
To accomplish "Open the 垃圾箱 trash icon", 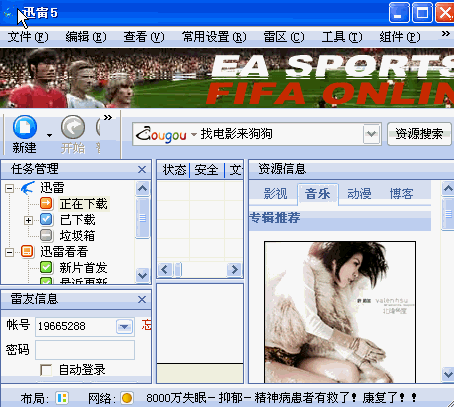I will pyautogui.click(x=46, y=235).
